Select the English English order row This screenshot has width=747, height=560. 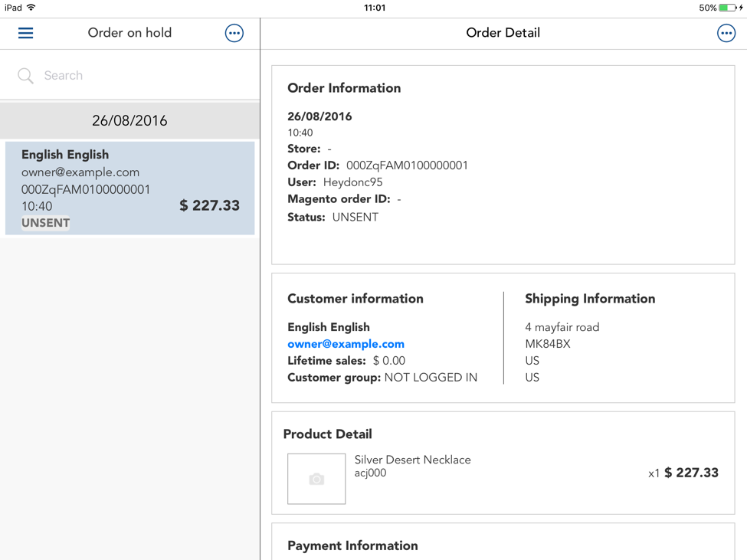point(129,188)
